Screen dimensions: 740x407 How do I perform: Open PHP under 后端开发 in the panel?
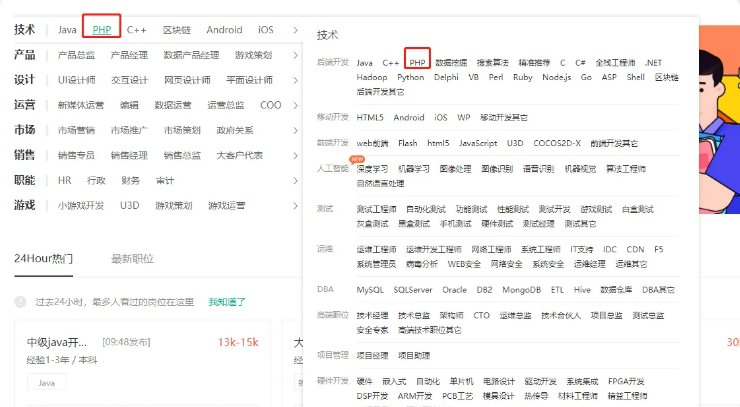417,62
